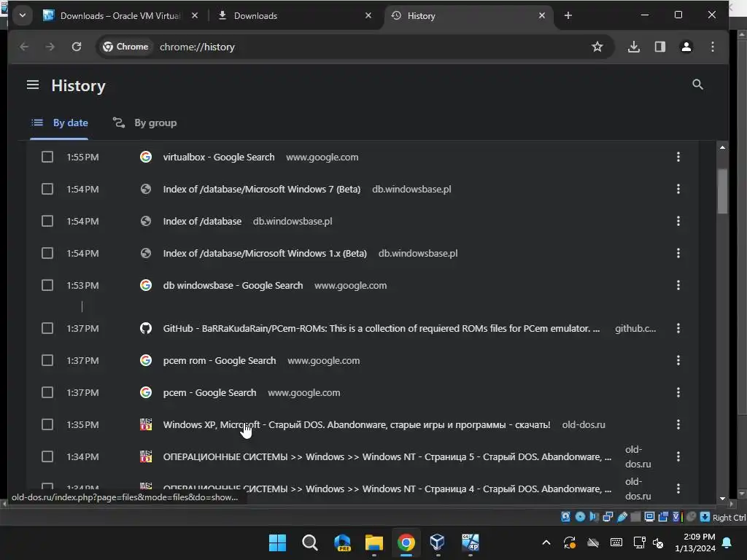The image size is (747, 560).
Task: Click Google favicon beside virtualbox search entry
Action: (x=146, y=157)
